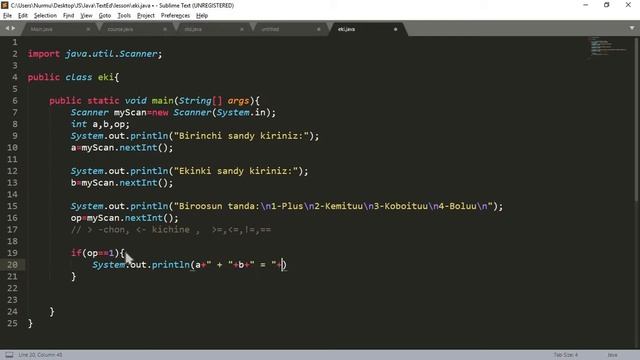The image size is (640, 360).
Task: Click the closing brace on line 21
Action: [73, 277]
